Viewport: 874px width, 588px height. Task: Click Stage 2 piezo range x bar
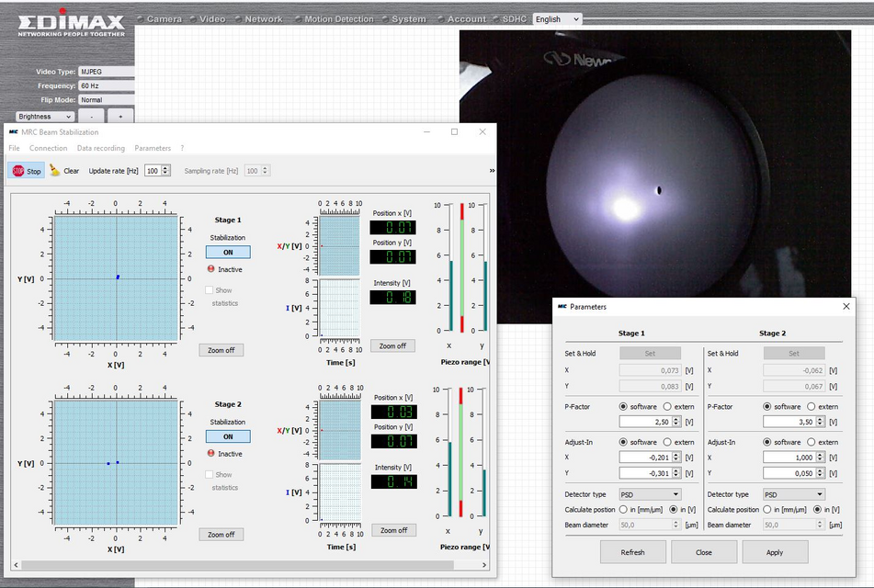[x=449, y=452]
